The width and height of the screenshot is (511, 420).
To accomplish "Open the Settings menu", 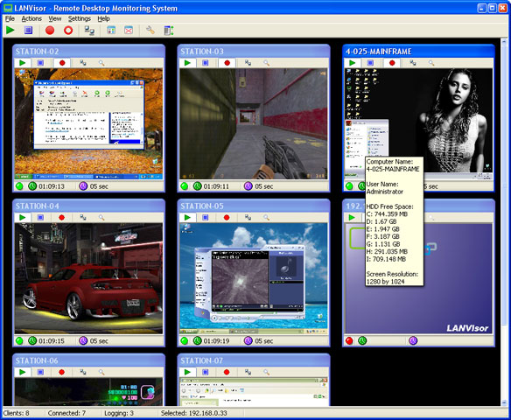I will tap(80, 18).
